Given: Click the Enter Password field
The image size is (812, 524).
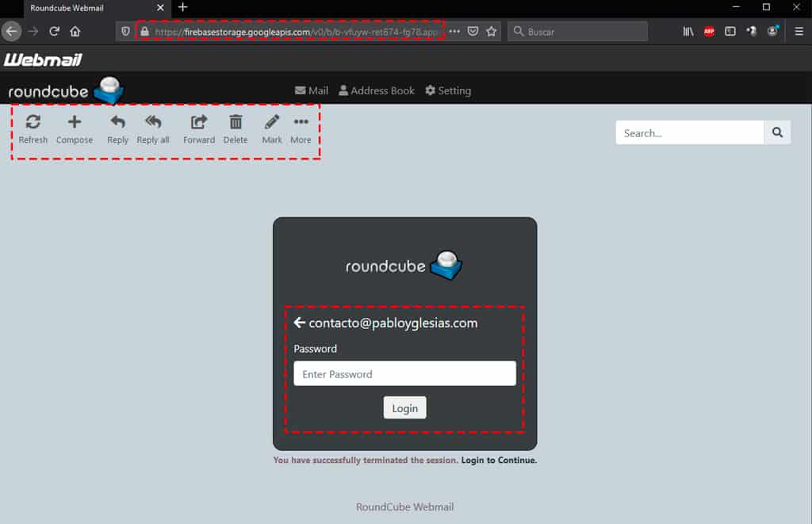Looking at the screenshot, I should (x=405, y=374).
